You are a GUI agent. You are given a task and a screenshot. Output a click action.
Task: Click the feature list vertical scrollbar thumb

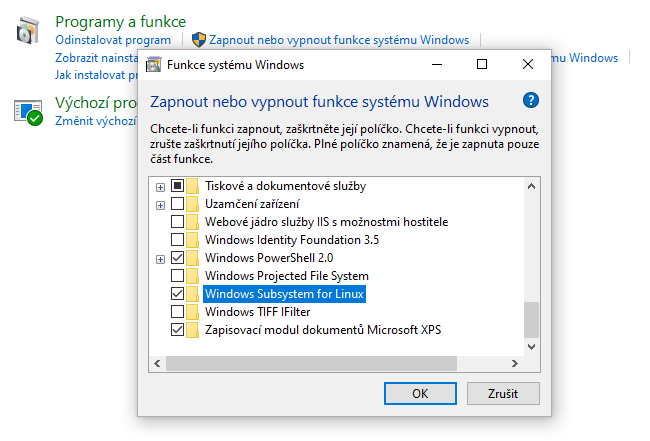point(531,320)
